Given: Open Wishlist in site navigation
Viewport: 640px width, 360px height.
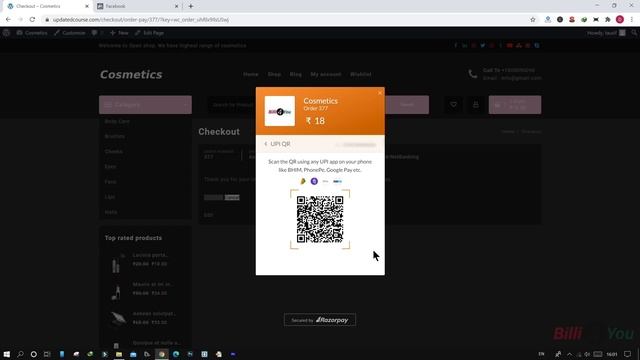Looking at the screenshot, I should click(361, 74).
